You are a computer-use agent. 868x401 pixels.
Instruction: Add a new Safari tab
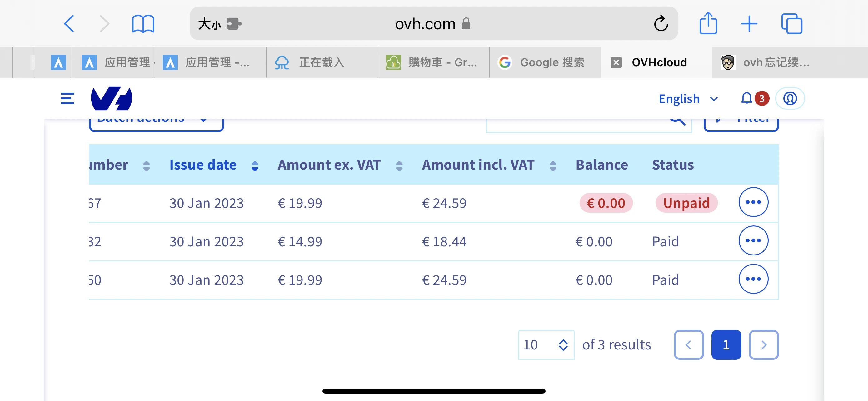pyautogui.click(x=749, y=24)
